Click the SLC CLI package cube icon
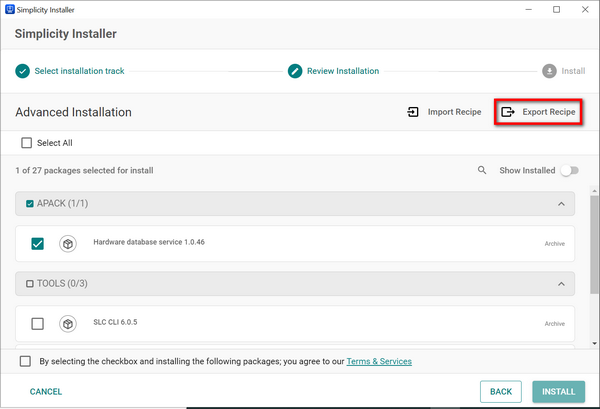The image size is (600, 409). point(68,324)
